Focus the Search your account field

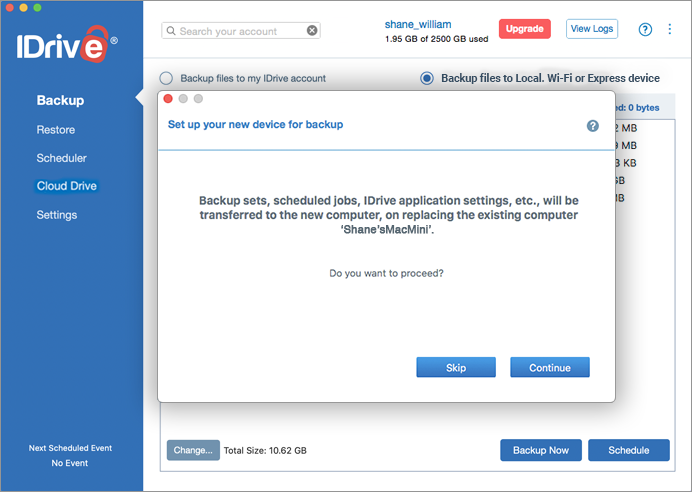241,31
